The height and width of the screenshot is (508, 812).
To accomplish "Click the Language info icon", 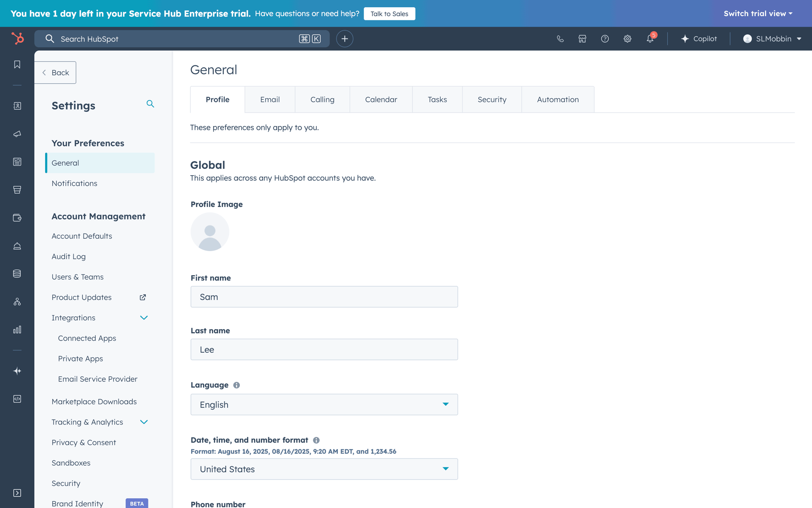I will click(x=236, y=385).
